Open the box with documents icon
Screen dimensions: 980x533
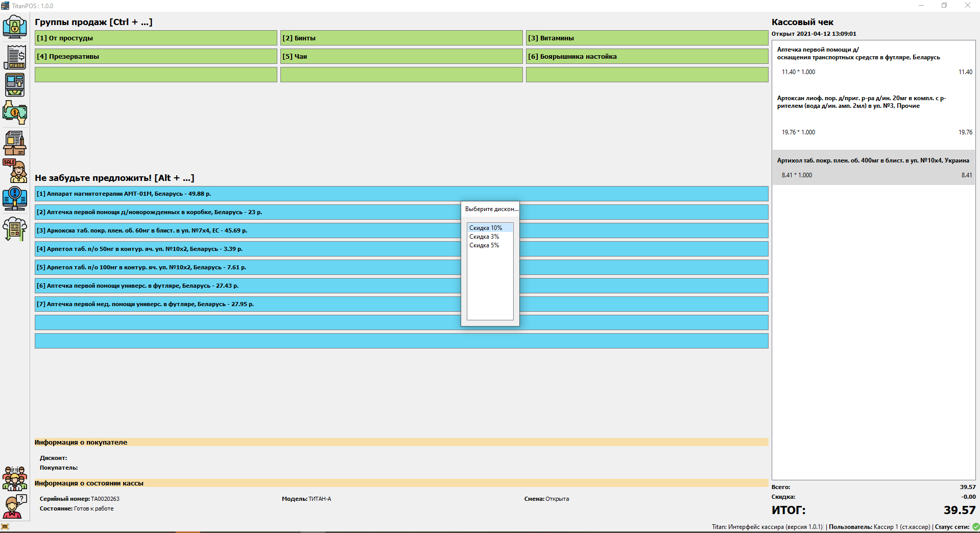click(x=15, y=143)
